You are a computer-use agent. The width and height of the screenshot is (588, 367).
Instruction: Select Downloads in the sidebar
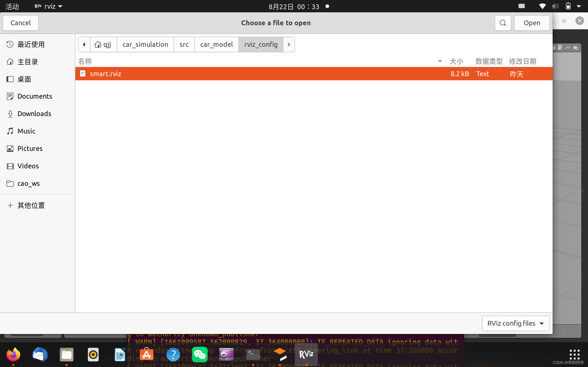tap(34, 114)
